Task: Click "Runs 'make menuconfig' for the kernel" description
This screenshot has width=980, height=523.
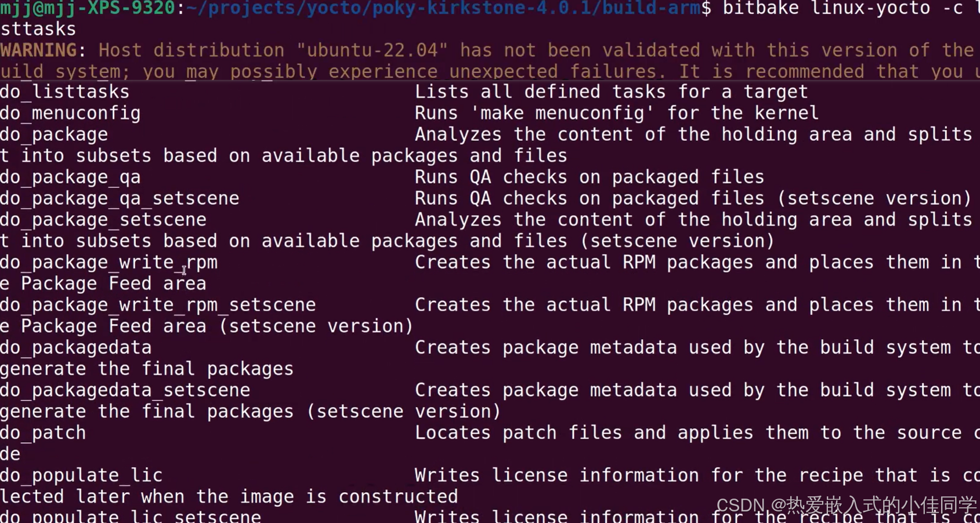Action: (x=617, y=113)
